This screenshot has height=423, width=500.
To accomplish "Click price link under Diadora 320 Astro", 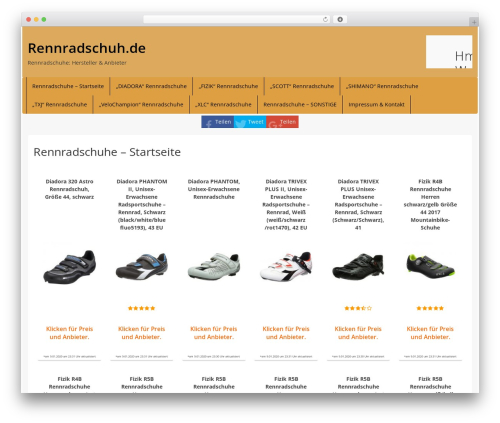I will click(69, 333).
